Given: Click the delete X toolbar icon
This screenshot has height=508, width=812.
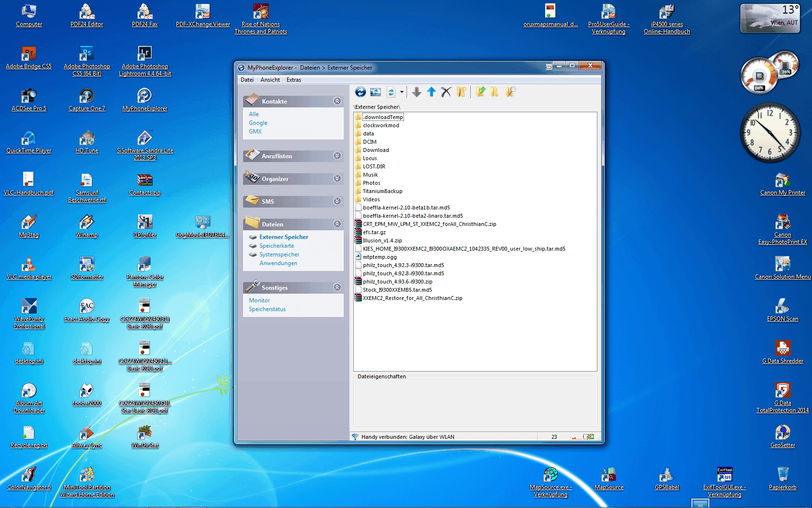Looking at the screenshot, I should point(446,92).
